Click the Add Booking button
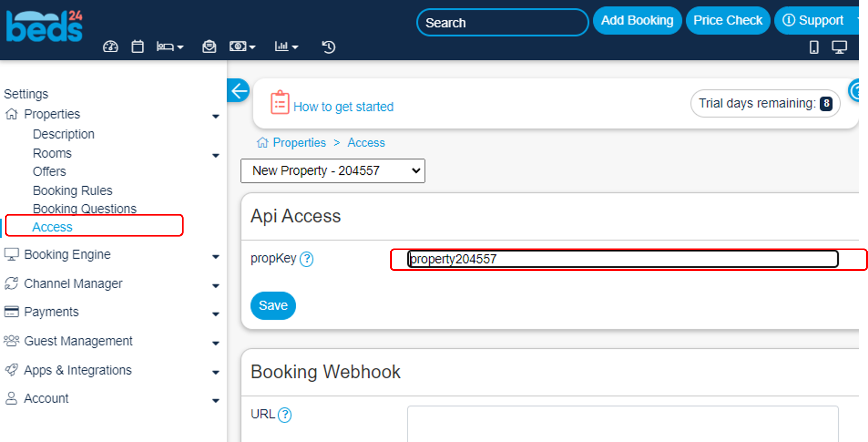Image resolution: width=868 pixels, height=442 pixels. coord(637,21)
